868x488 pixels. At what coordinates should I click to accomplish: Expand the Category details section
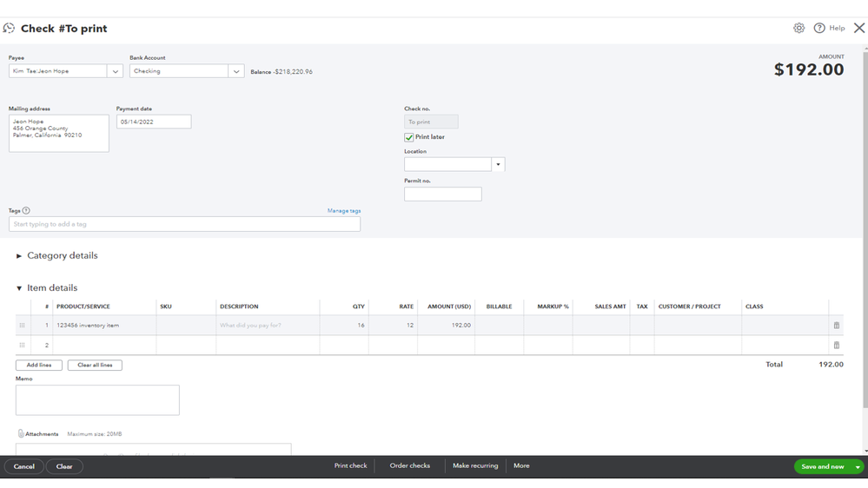coord(19,256)
